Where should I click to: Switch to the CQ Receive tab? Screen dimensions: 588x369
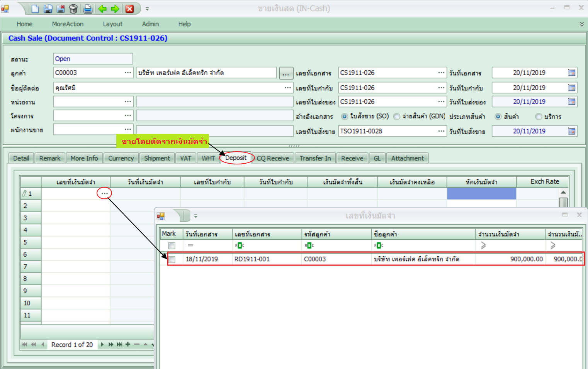pyautogui.click(x=273, y=158)
